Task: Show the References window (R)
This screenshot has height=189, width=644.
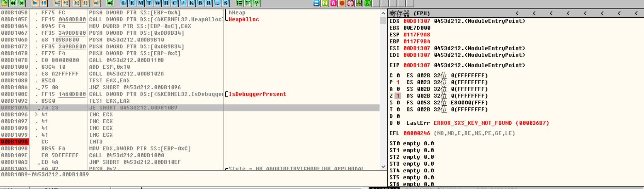Action: (209, 3)
